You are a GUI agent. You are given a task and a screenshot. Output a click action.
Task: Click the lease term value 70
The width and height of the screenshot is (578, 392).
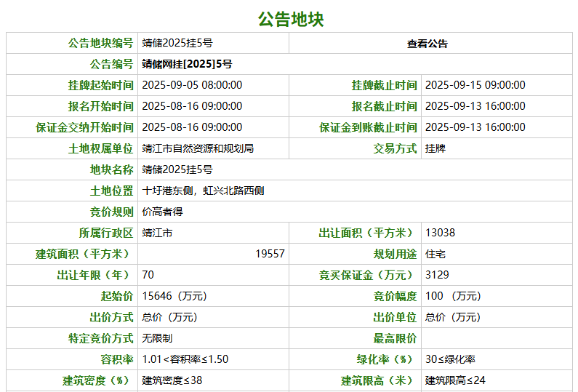[148, 275]
